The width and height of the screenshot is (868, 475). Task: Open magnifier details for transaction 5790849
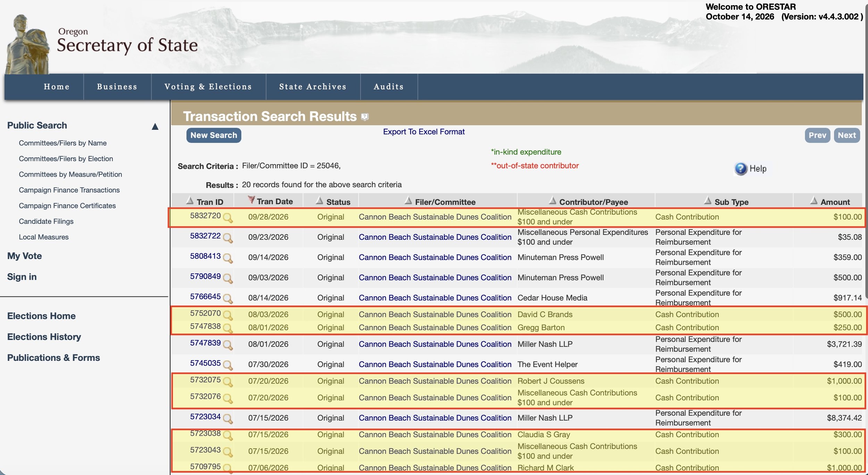228,278
